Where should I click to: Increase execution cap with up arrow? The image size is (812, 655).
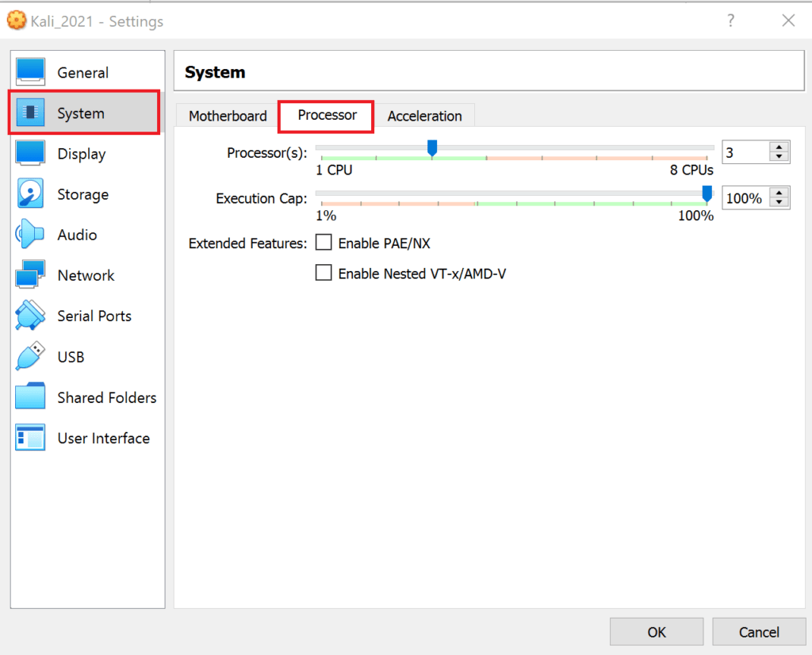[x=779, y=193]
